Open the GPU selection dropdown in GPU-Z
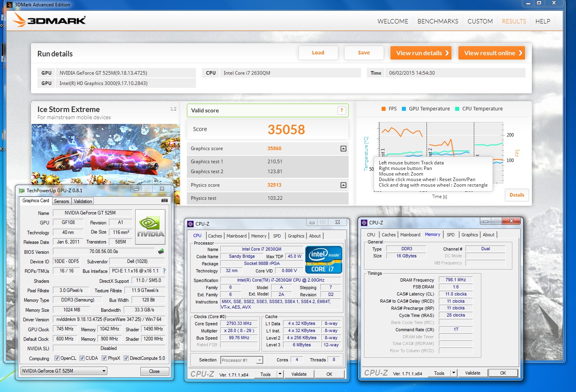Viewport: 576px width, 392px height. pos(64,371)
